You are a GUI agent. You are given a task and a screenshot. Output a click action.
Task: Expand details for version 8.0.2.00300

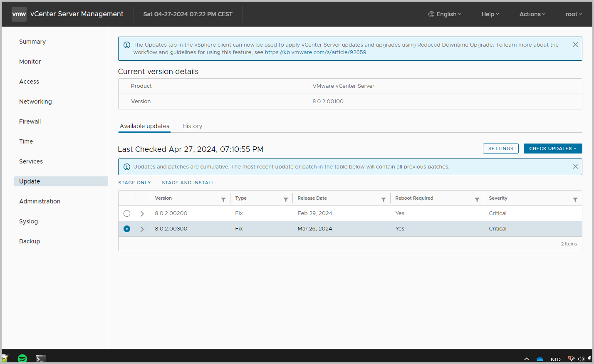click(142, 229)
